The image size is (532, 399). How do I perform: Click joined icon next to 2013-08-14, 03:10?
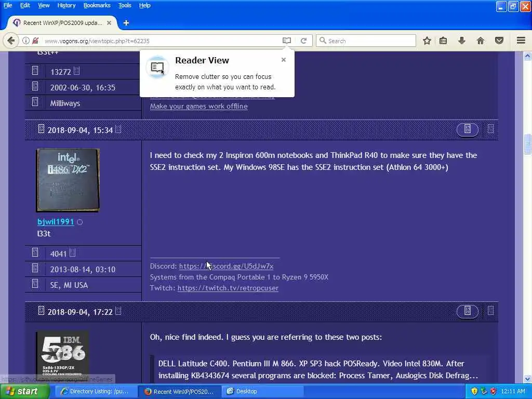tap(35, 268)
